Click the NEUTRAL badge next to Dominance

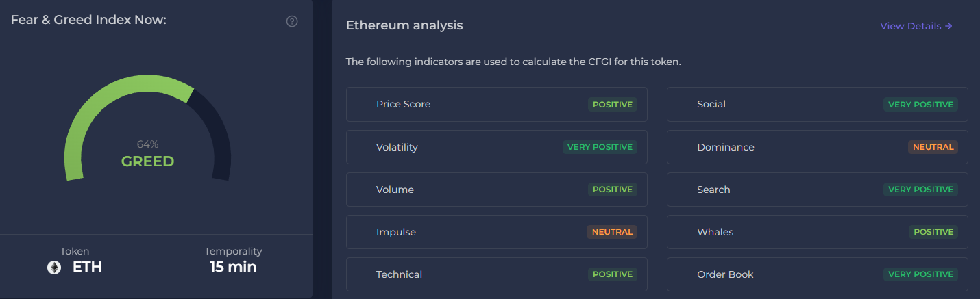[933, 147]
